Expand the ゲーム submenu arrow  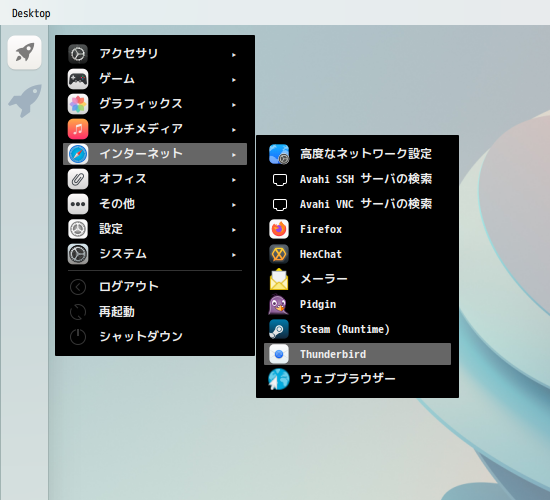[x=234, y=80]
